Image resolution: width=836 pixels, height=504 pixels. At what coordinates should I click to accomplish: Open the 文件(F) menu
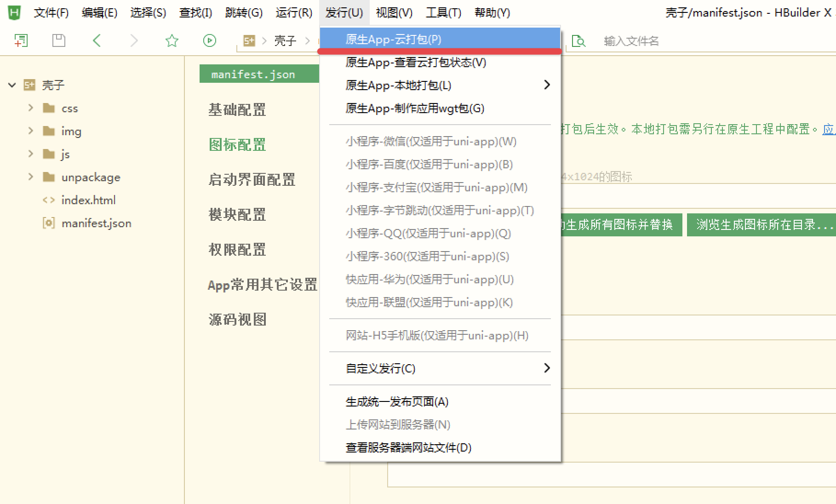point(51,13)
